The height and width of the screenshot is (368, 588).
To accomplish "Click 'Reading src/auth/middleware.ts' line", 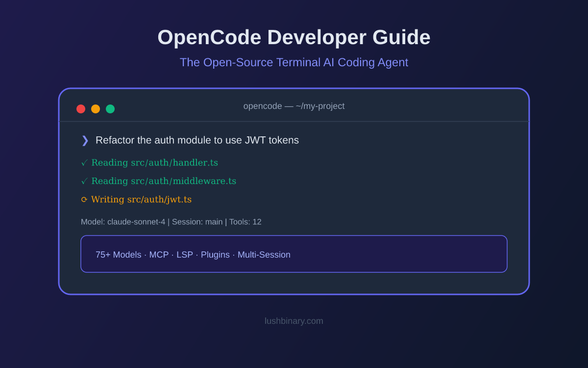I will 164,182.
